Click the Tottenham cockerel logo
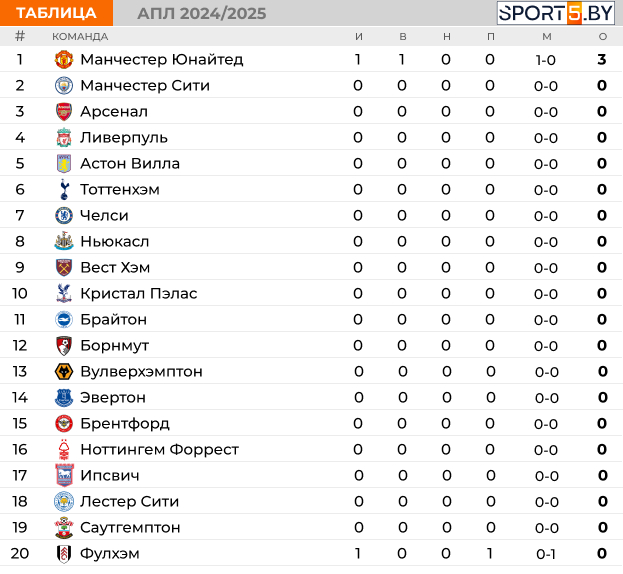The width and height of the screenshot is (623, 574). (x=64, y=189)
